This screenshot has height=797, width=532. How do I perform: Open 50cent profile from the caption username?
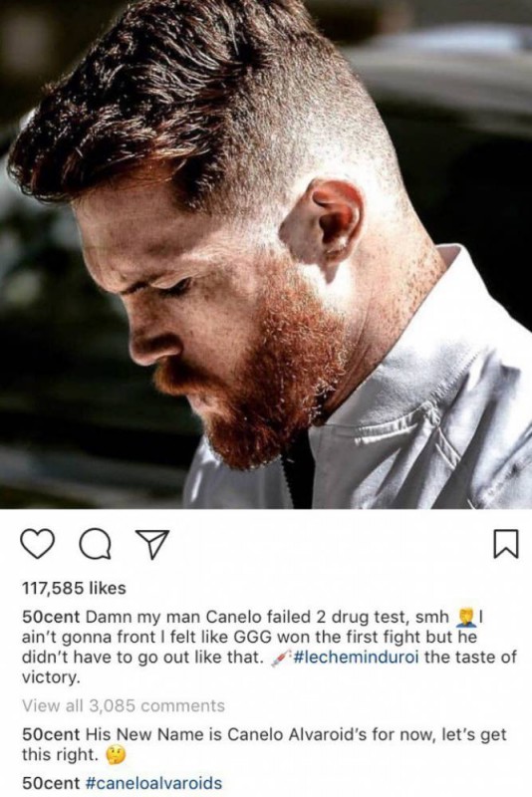[51, 617]
